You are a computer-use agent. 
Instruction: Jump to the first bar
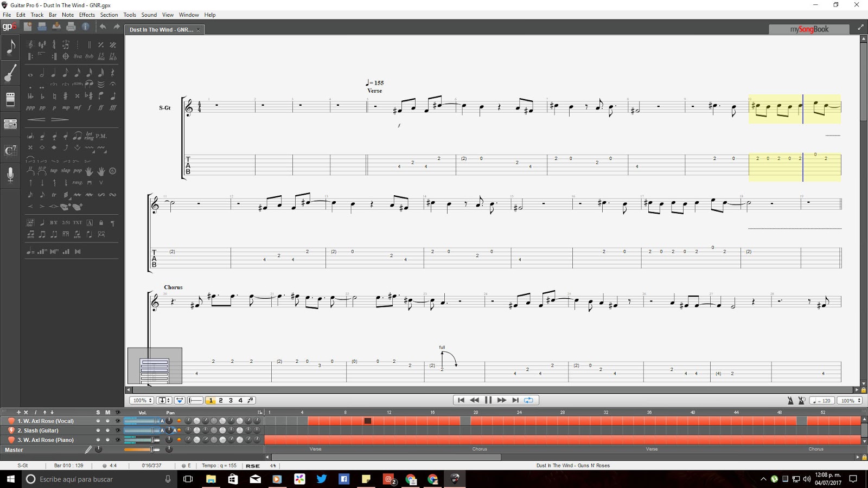(461, 400)
